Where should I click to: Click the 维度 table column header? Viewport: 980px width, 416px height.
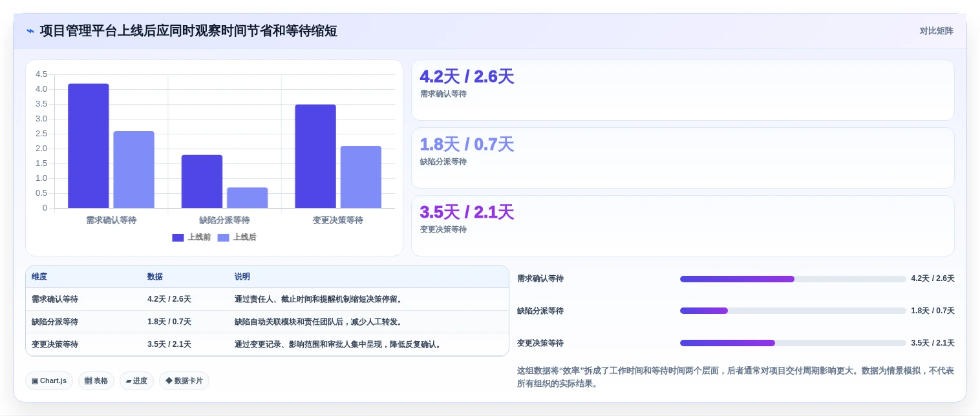39,276
